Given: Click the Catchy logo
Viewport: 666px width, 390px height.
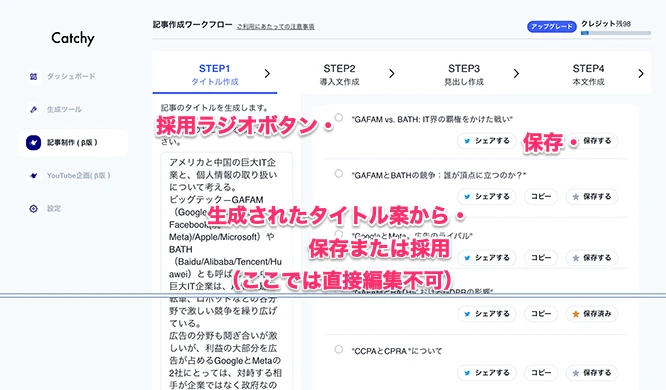Looking at the screenshot, I should coord(73,38).
